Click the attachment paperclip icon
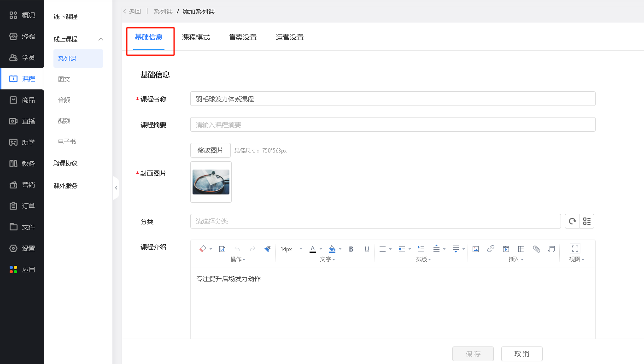This screenshot has height=364, width=644. (x=536, y=249)
